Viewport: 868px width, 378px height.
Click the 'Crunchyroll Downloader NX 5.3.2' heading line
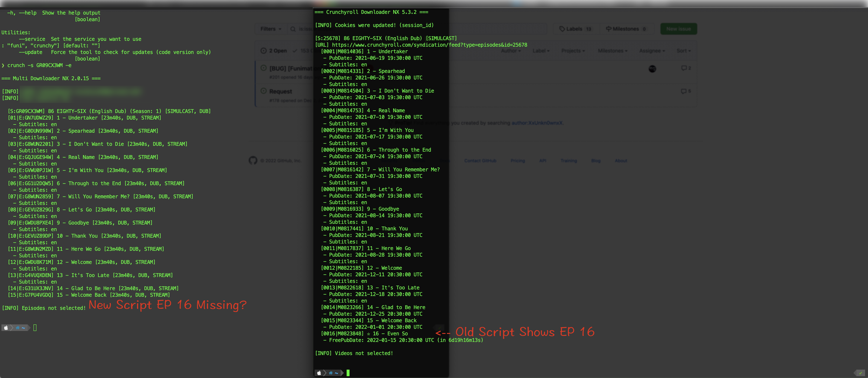click(371, 12)
